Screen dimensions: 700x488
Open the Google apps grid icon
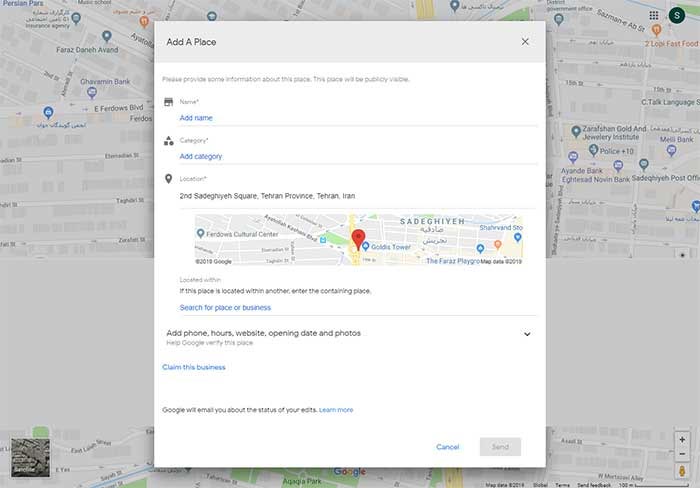654,16
